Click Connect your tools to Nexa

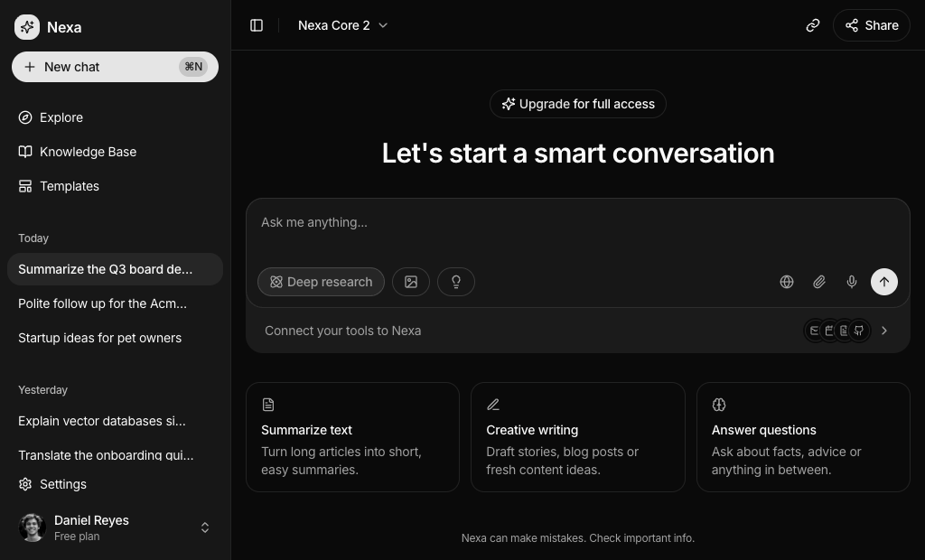(x=578, y=331)
